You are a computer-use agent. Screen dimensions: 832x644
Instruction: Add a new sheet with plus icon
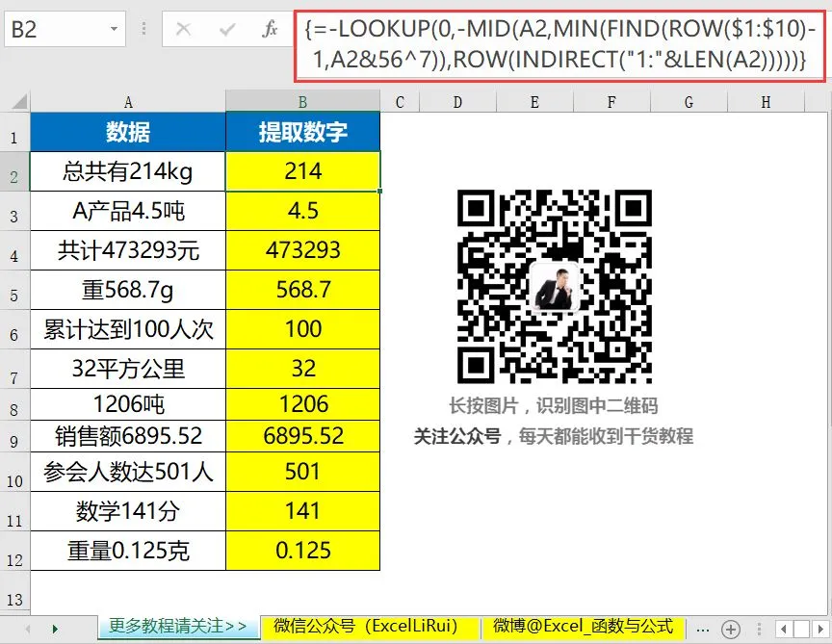tap(731, 630)
